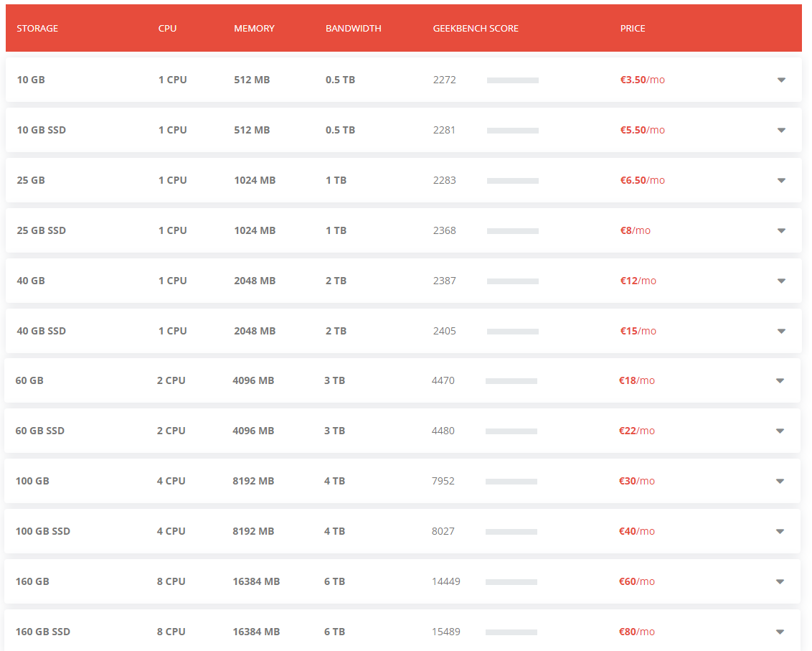Expand the 25 GB SSD €8/mo row
Viewport: 812px width, 651px height.
[x=781, y=230]
